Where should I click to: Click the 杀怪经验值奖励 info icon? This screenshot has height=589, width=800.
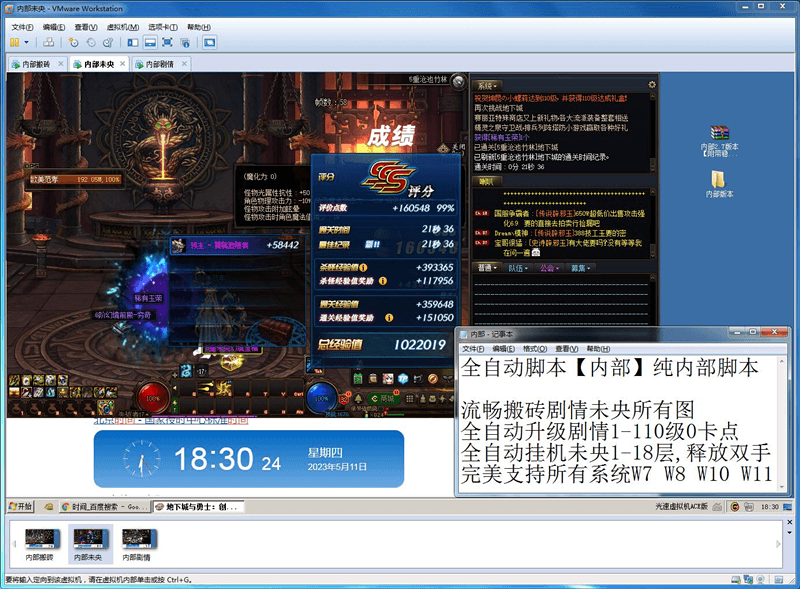pyautogui.click(x=383, y=281)
